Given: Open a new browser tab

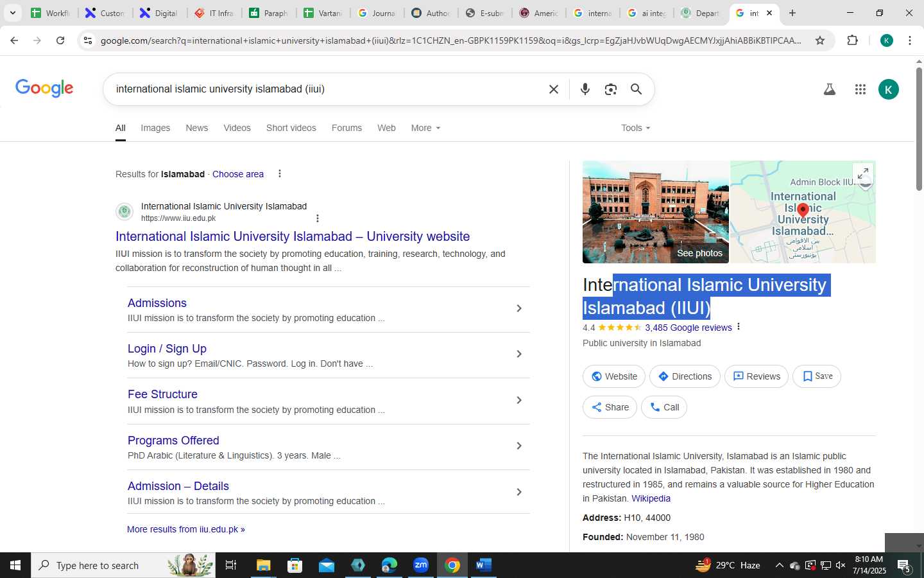Looking at the screenshot, I should point(792,13).
